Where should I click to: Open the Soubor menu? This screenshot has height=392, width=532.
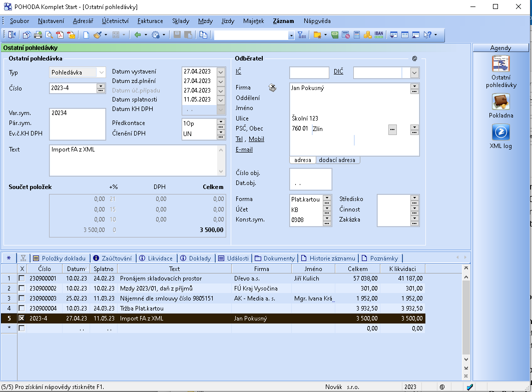click(20, 21)
